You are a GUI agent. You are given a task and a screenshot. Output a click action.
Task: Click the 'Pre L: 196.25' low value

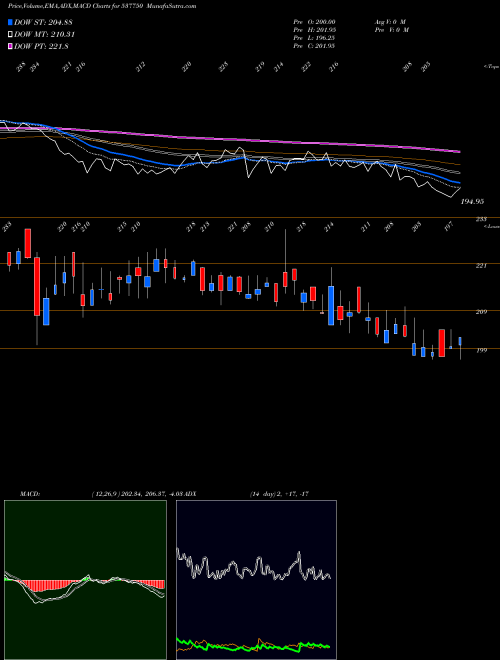(314, 38)
